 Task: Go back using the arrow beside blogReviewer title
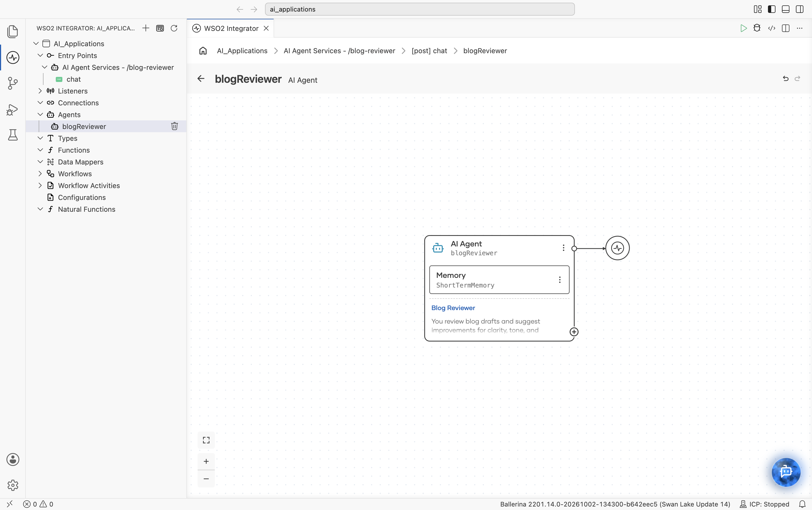point(201,78)
